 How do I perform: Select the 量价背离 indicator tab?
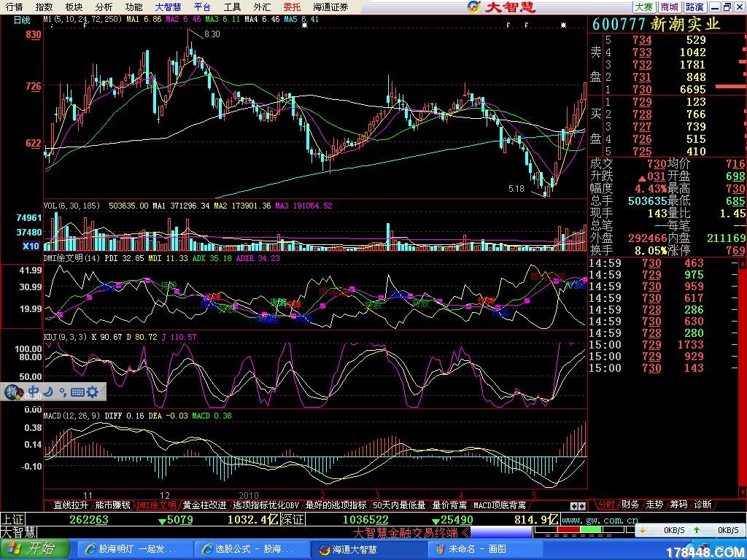point(449,505)
